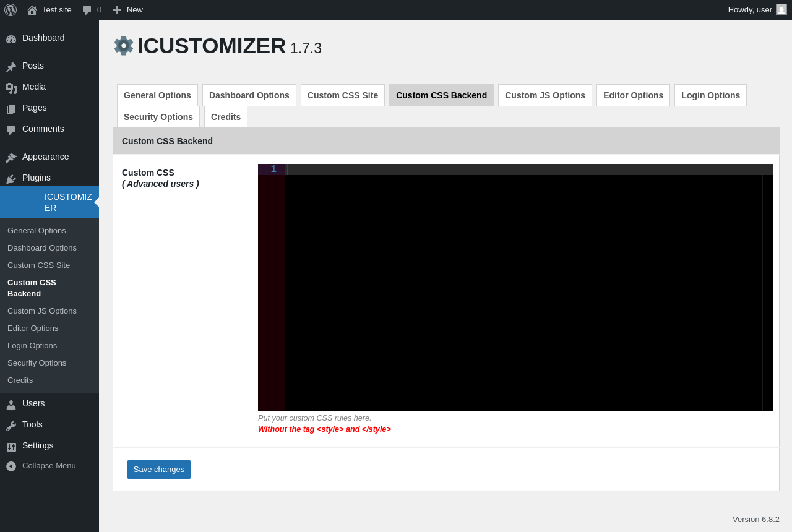This screenshot has width=792, height=532.
Task: Click line number 1 in editor gutter
Action: pyautogui.click(x=273, y=169)
